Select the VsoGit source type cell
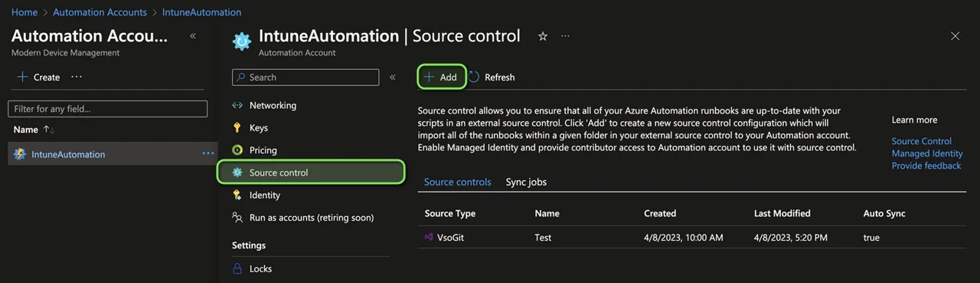The width and height of the screenshot is (980, 283). tap(450, 238)
